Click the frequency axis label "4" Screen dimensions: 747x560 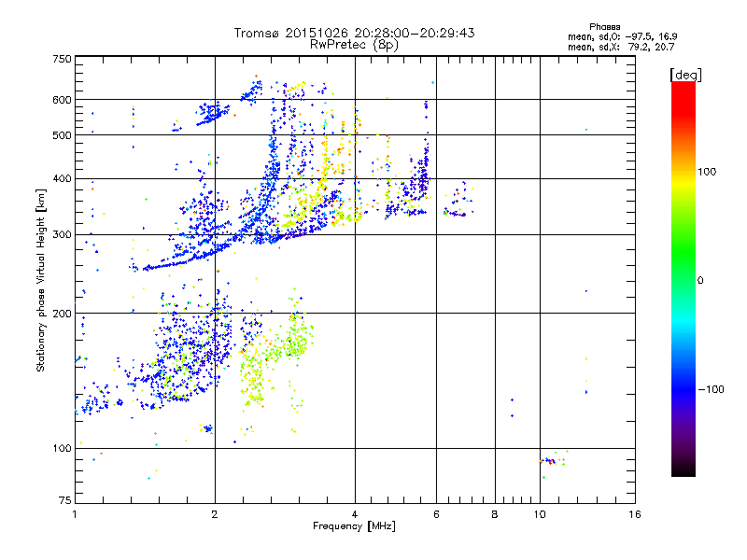355,514
